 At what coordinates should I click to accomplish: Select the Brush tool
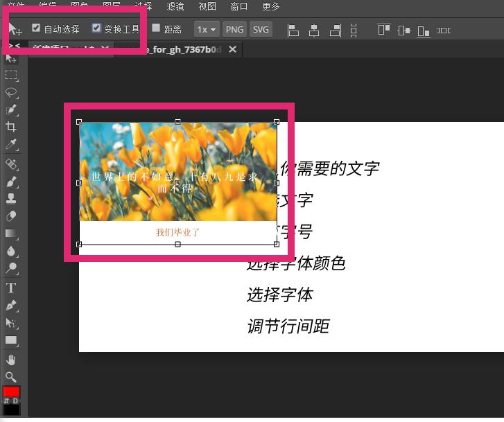12,182
